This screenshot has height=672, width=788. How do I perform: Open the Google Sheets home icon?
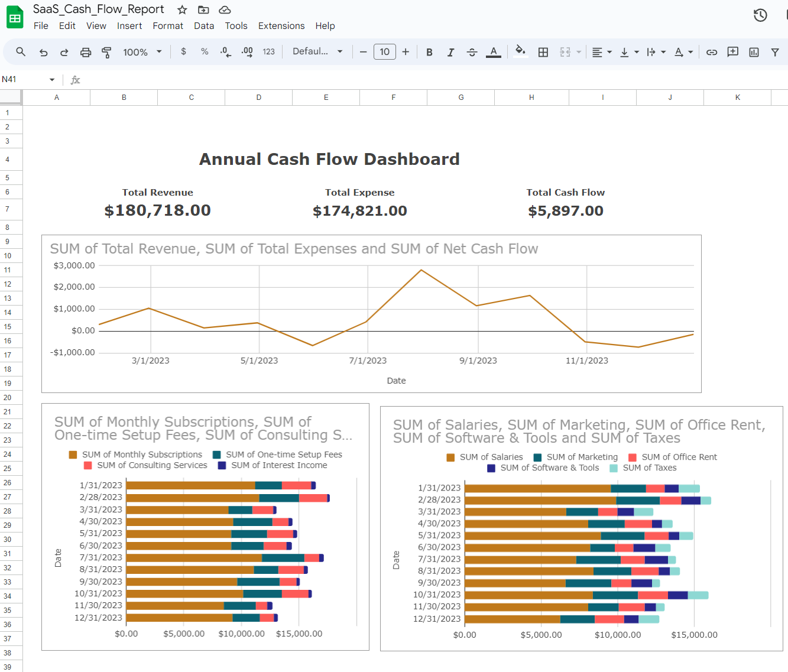15,17
